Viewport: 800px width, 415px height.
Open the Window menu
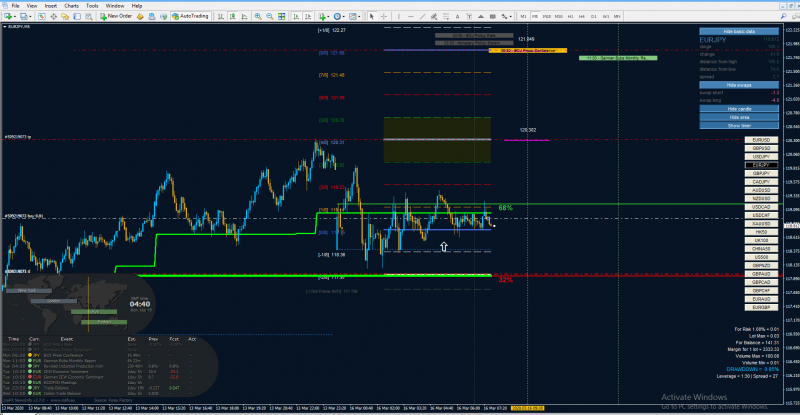tap(115, 6)
